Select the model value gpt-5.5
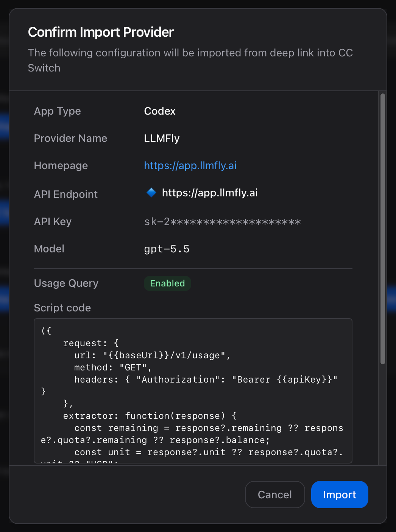The image size is (396, 532). click(167, 249)
